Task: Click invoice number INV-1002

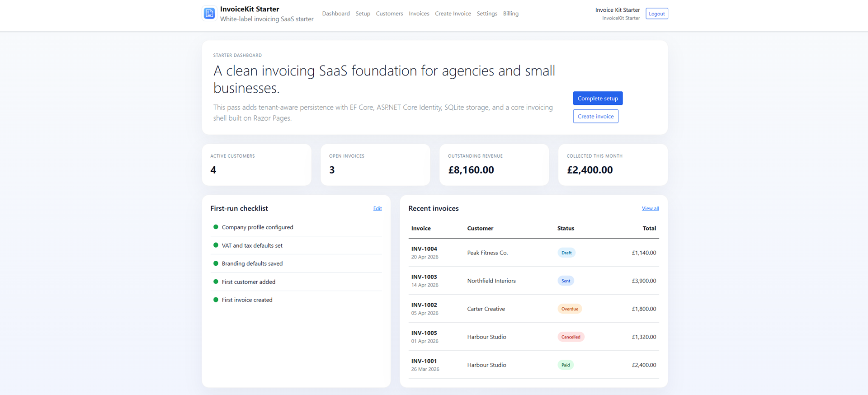Action: (x=424, y=305)
